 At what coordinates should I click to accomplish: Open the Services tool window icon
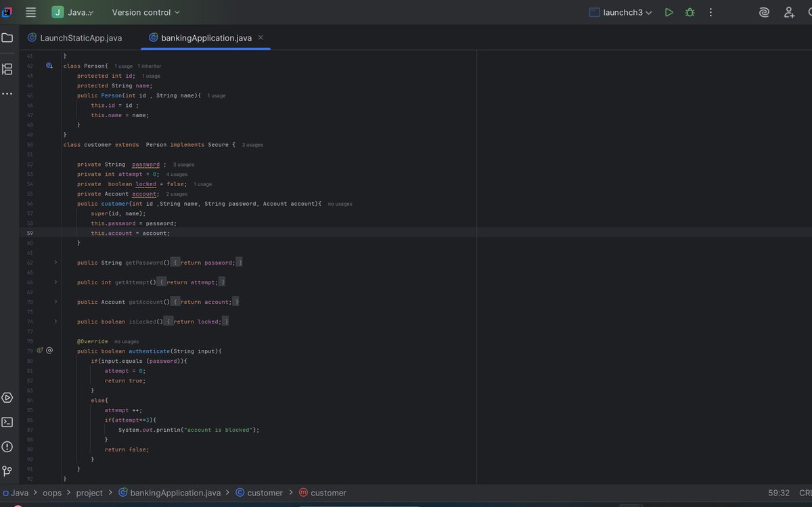7,397
